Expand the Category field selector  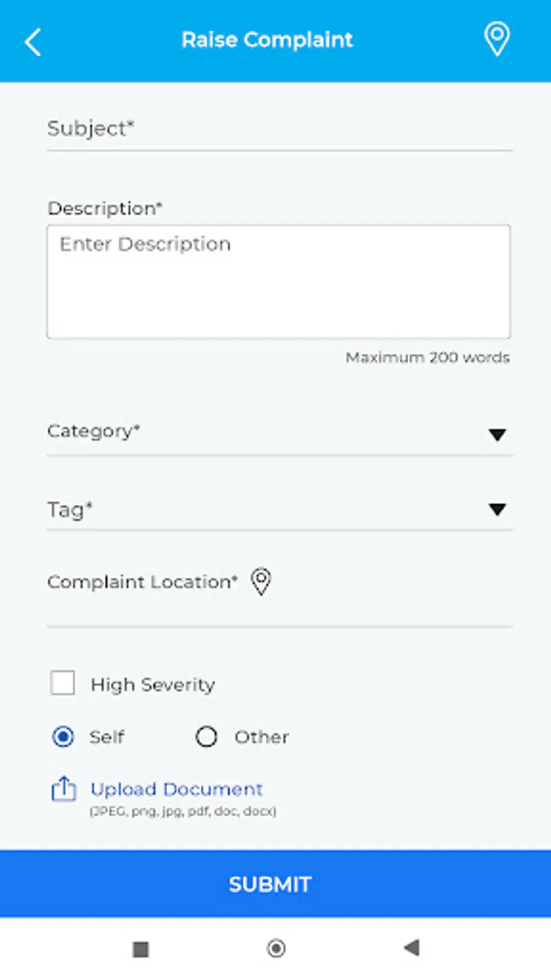click(x=279, y=432)
